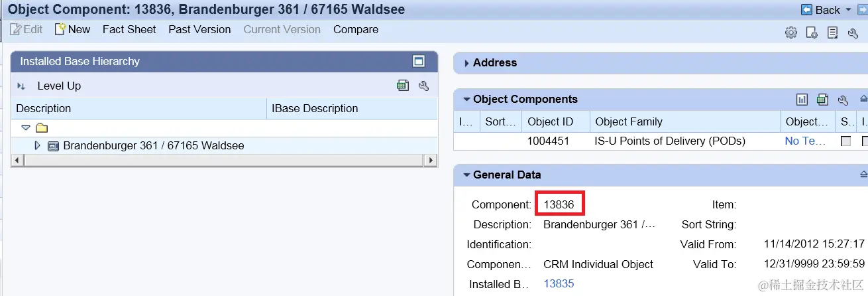Click hierarchy scrollbar left arrow
Screen dimensions: 868x296
point(18,160)
